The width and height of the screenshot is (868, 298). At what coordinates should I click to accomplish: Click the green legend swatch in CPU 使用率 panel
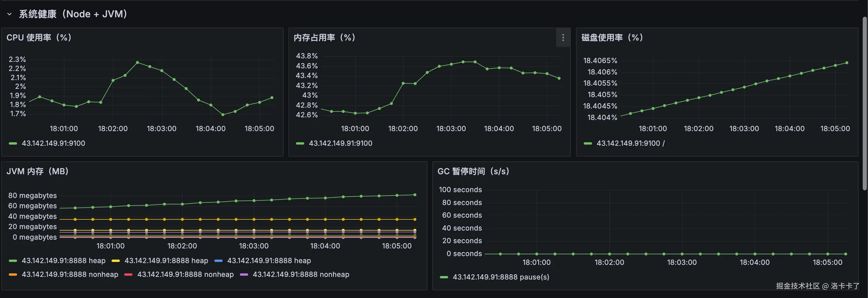13,143
